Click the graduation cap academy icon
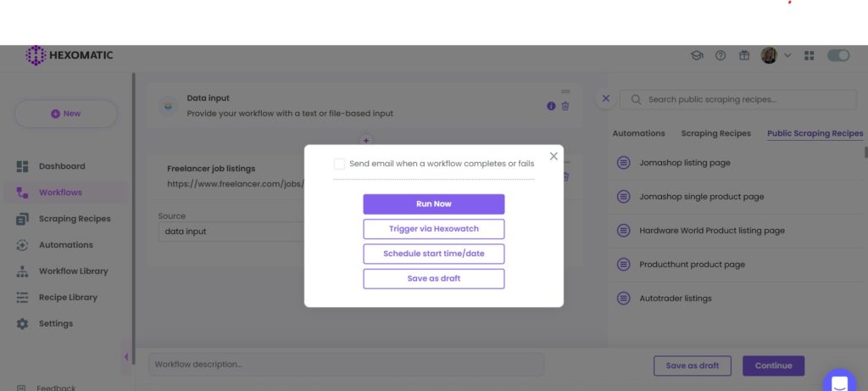Viewport: 868px width, 391px height. (697, 55)
